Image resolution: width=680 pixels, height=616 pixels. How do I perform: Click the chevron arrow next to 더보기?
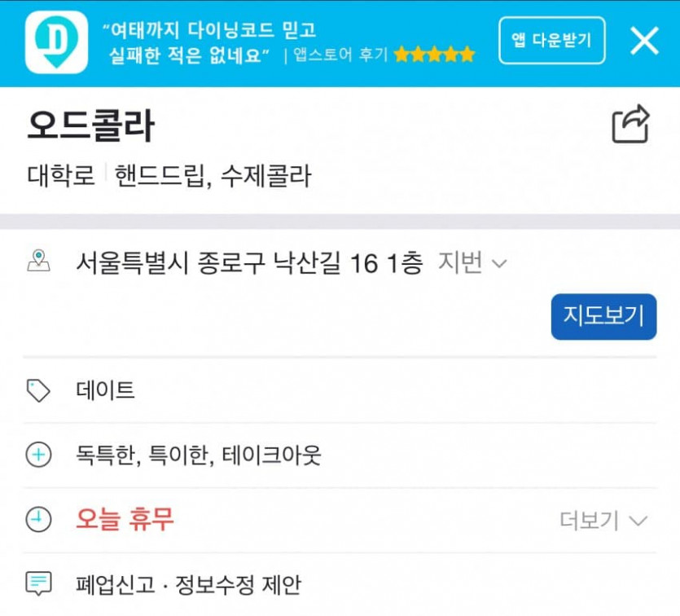(638, 521)
